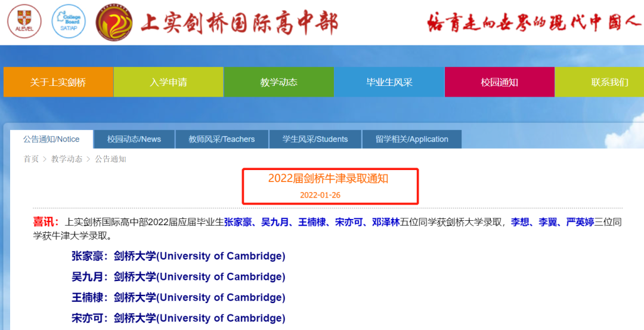Image resolution: width=644 pixels, height=330 pixels.
Task: Click the 宋亦可 Cambridge admission line
Action: (x=178, y=317)
